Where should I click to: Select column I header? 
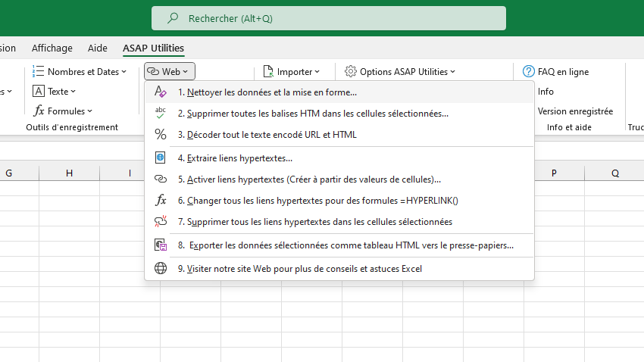tap(130, 173)
